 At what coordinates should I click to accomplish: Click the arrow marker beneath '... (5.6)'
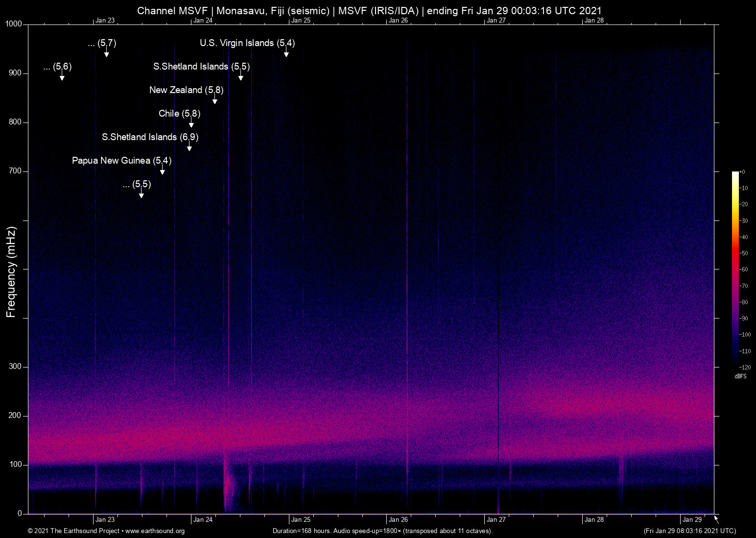pos(62,76)
